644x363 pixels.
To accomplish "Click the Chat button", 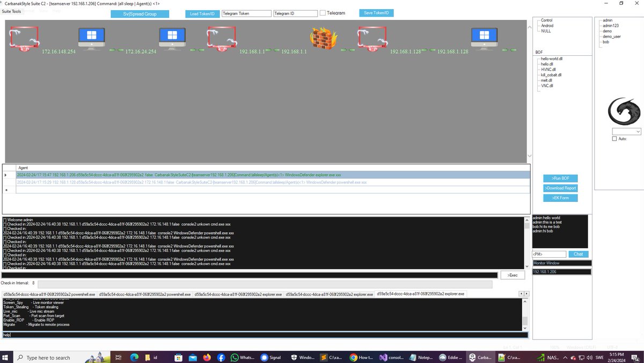I will tap(579, 254).
